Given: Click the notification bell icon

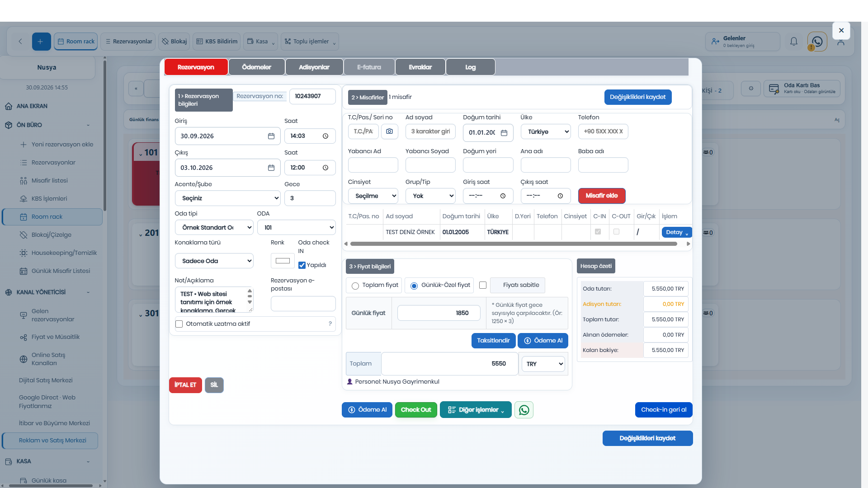Looking at the screenshot, I should click(x=794, y=42).
